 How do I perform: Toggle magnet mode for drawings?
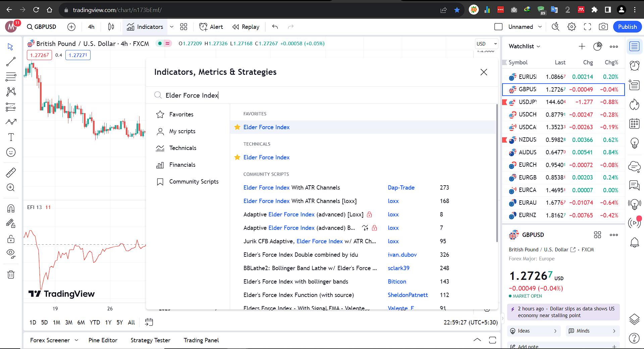point(11,208)
